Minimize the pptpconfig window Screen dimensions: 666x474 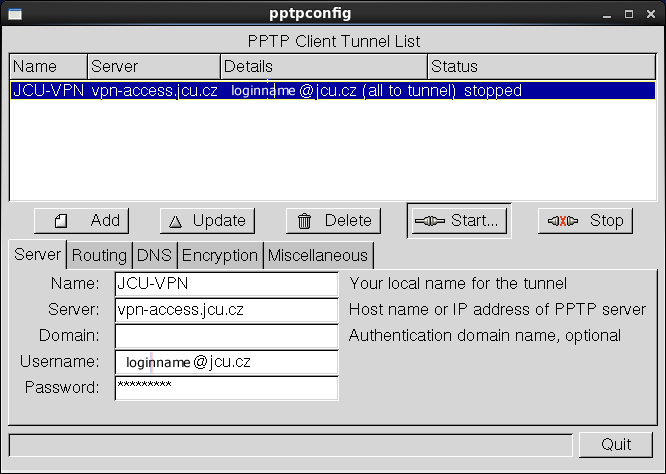pos(607,14)
